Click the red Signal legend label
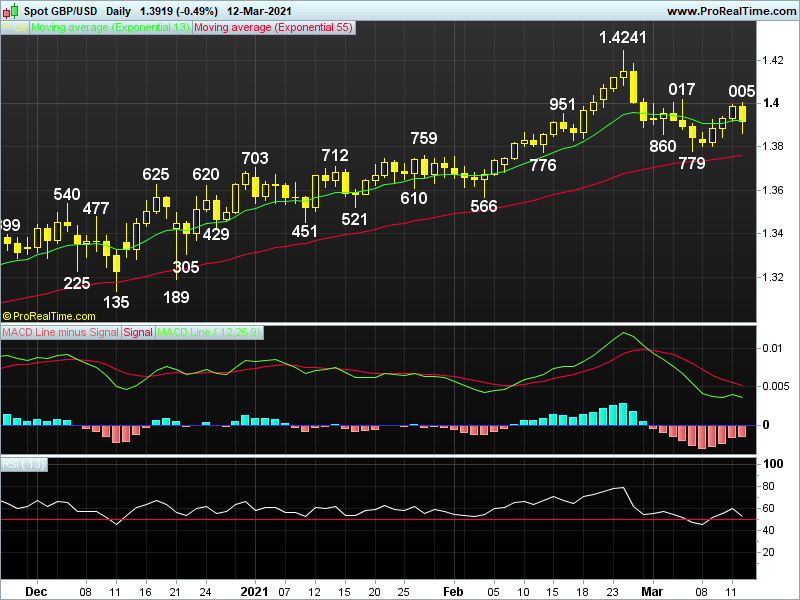Viewport: 800px width, 600px height. (x=138, y=332)
